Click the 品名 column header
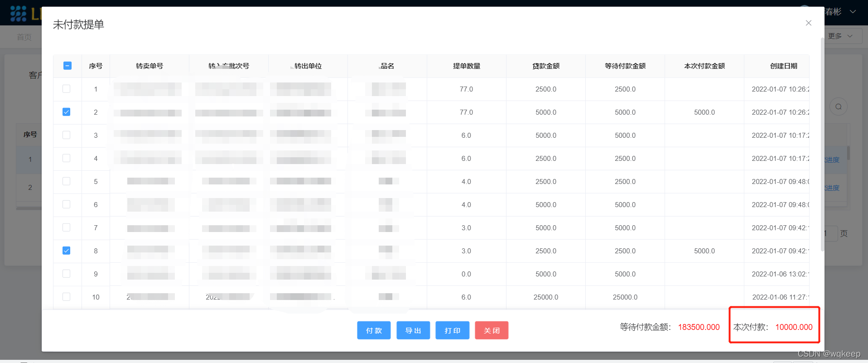 [387, 66]
